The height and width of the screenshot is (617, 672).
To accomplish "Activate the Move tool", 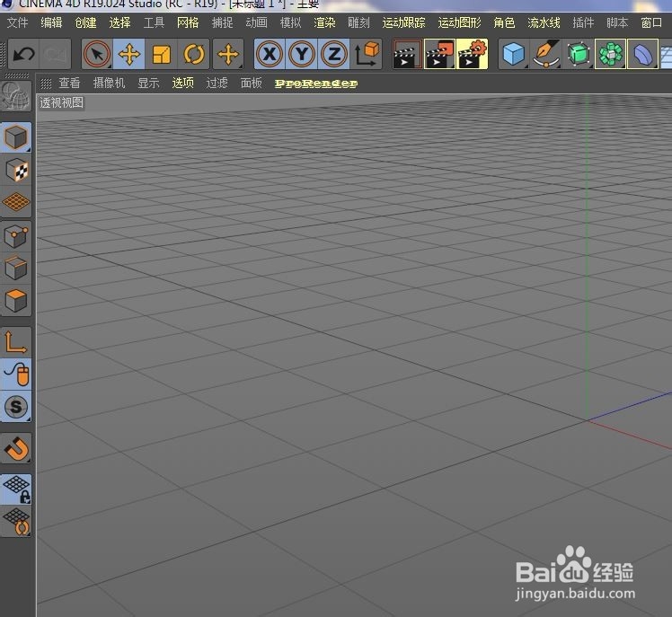I will [129, 54].
